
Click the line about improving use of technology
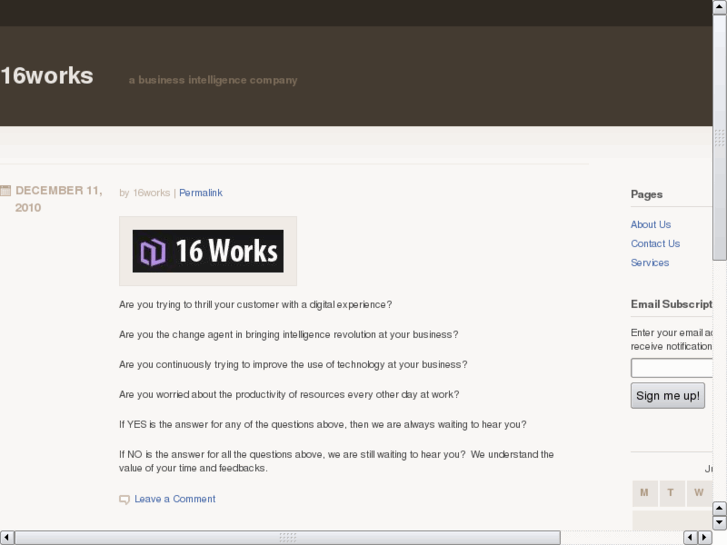point(293,365)
